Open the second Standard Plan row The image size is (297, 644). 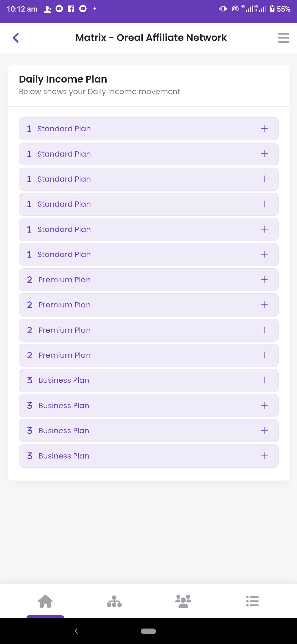click(x=148, y=154)
